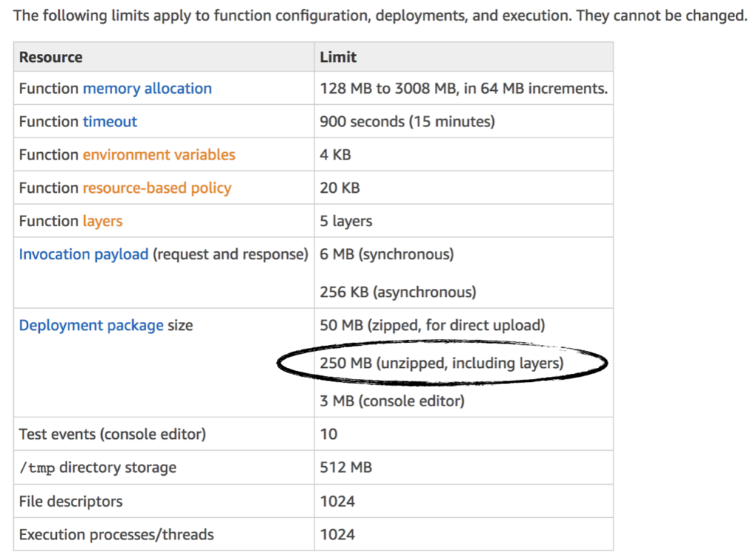The width and height of the screenshot is (756, 560).
Task: Click the 256 KB asynchronous payload text
Action: [398, 293]
